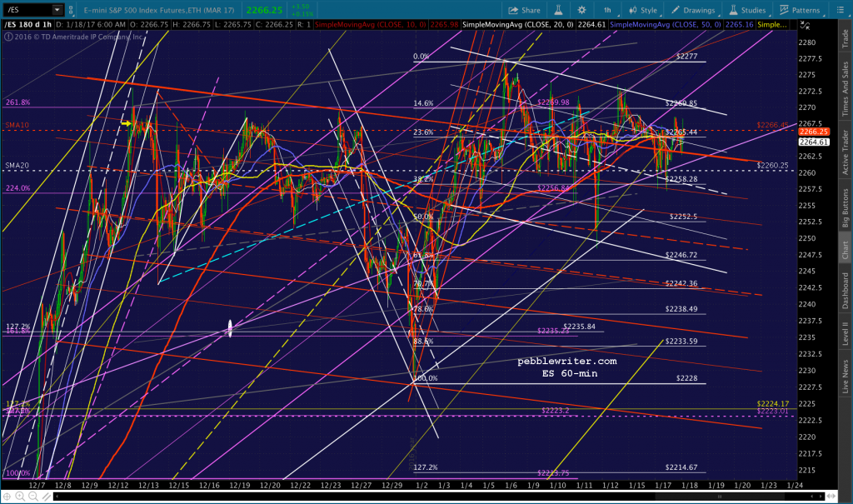Click the zoom in magnifier icon
This screenshot has height=504, width=853.
coord(20,497)
